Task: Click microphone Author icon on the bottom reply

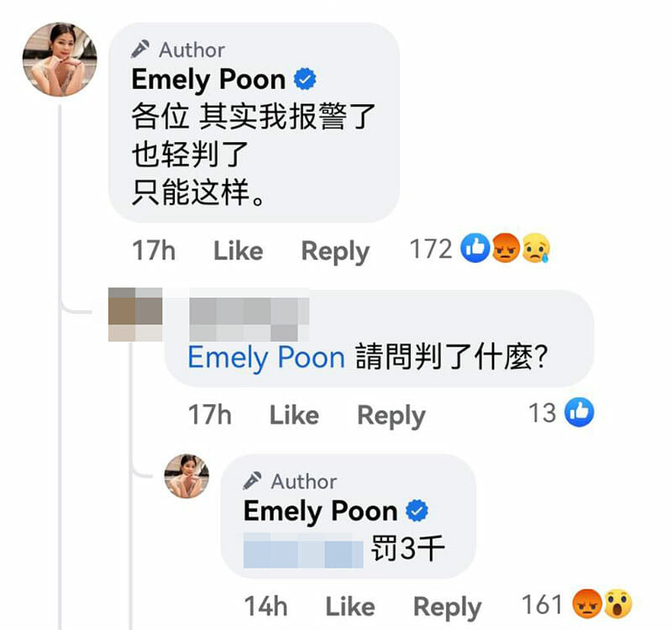Action: point(252,480)
